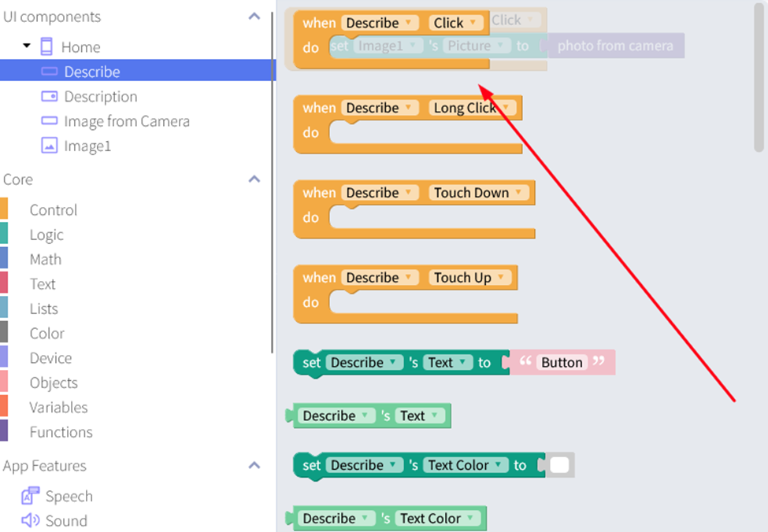Select Image1 in the component tree
768x532 pixels.
87,146
